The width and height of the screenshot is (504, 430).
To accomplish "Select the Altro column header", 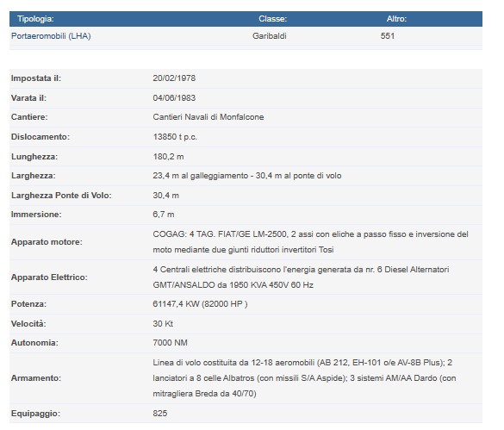I will tap(396, 19).
